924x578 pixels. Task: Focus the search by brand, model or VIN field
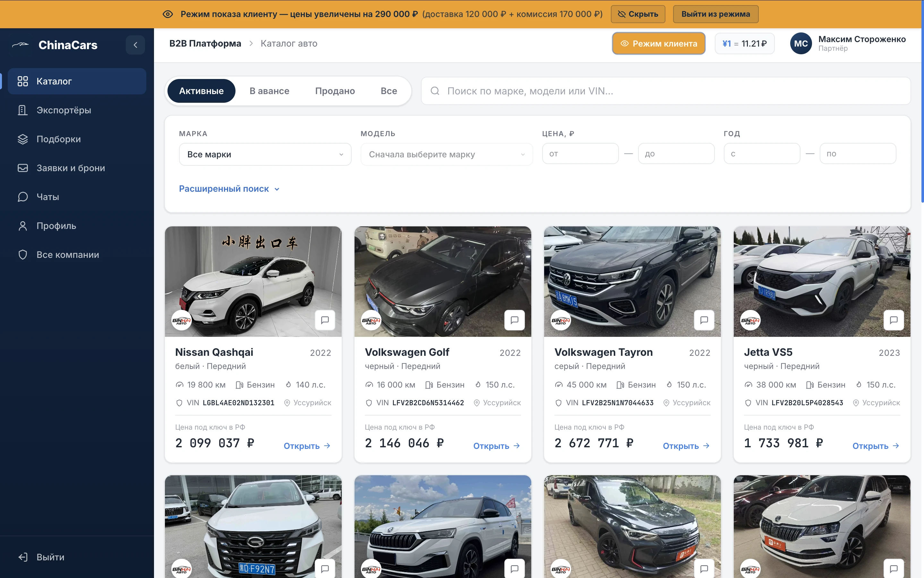(665, 91)
